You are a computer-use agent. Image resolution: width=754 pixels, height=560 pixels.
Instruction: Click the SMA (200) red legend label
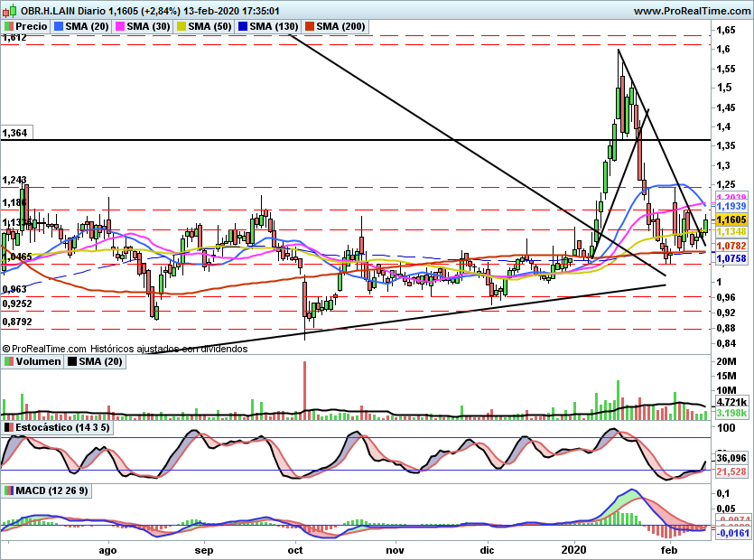coord(340,26)
